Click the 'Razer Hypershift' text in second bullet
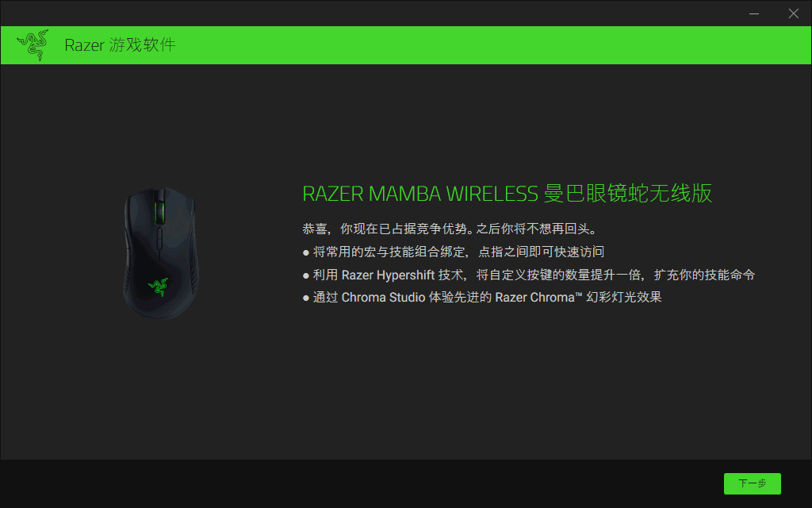The image size is (812, 508). click(388, 275)
